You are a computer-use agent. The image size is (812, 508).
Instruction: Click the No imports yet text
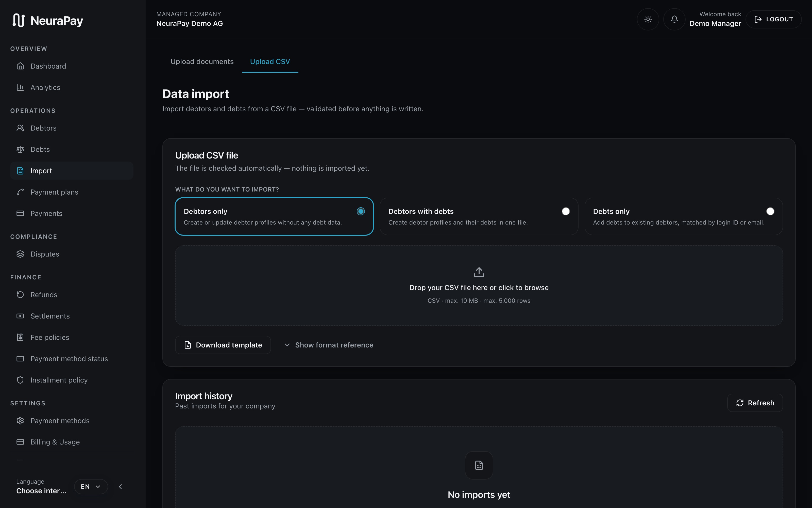[479, 495]
